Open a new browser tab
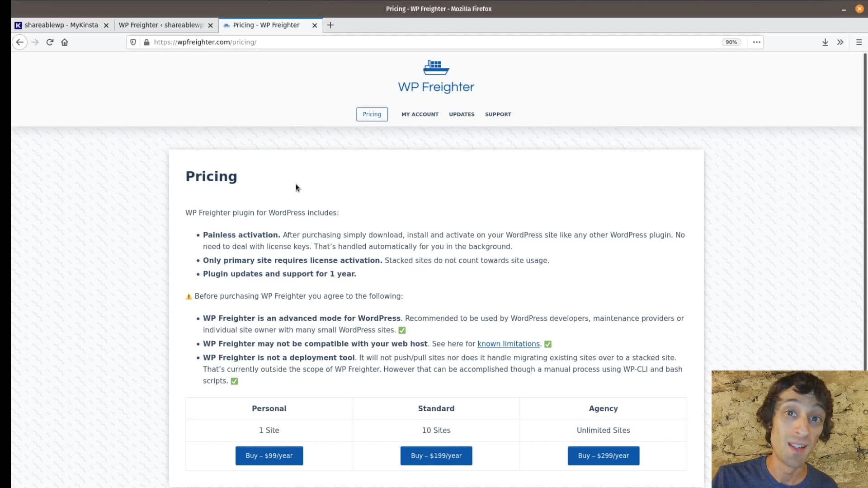The height and width of the screenshot is (488, 868). click(330, 25)
